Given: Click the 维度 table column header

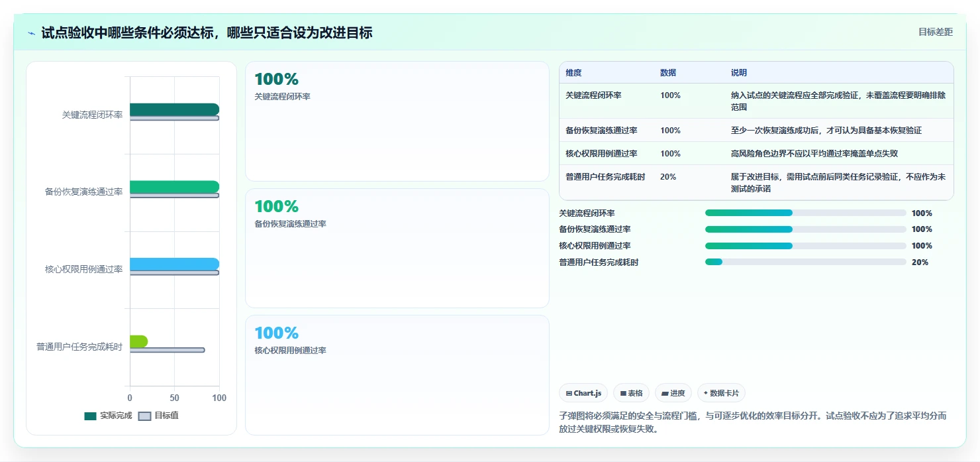Looking at the screenshot, I should [573, 72].
